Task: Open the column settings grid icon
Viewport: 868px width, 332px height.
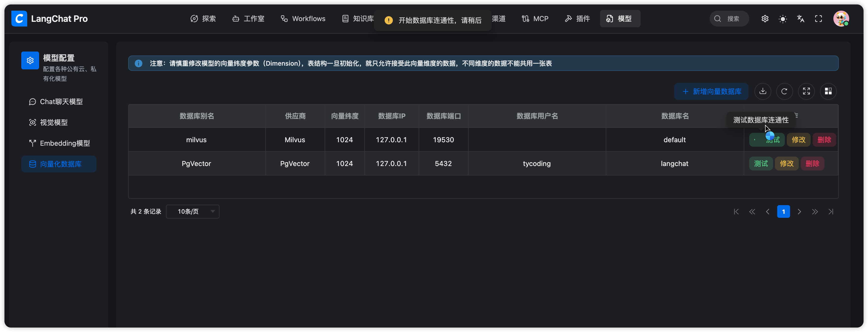Action: 828,91
